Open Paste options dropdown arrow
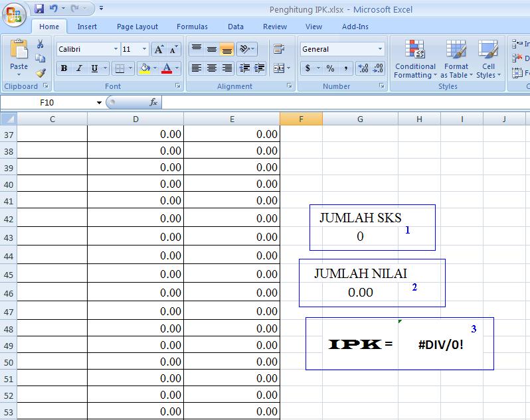Image resolution: width=530 pixels, height=420 pixels. pos(19,74)
